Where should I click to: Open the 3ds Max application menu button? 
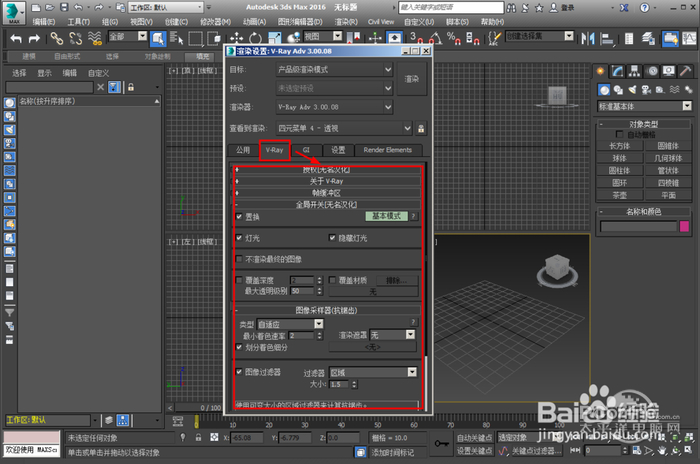[x=14, y=13]
